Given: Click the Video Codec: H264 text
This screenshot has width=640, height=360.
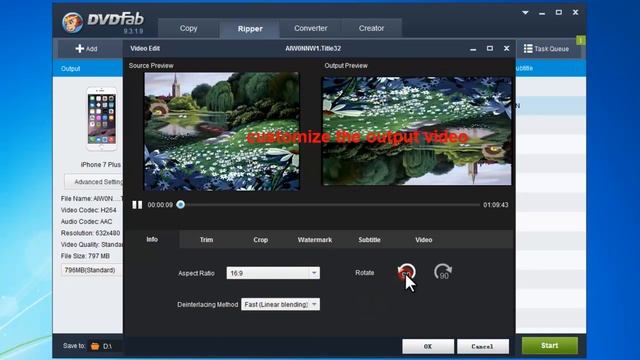Looking at the screenshot, I should pyautogui.click(x=89, y=210).
